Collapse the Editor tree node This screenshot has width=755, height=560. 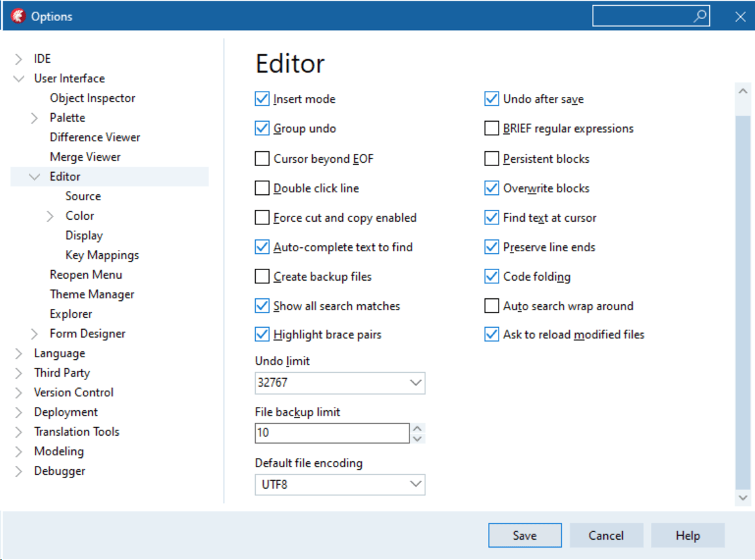click(x=34, y=176)
